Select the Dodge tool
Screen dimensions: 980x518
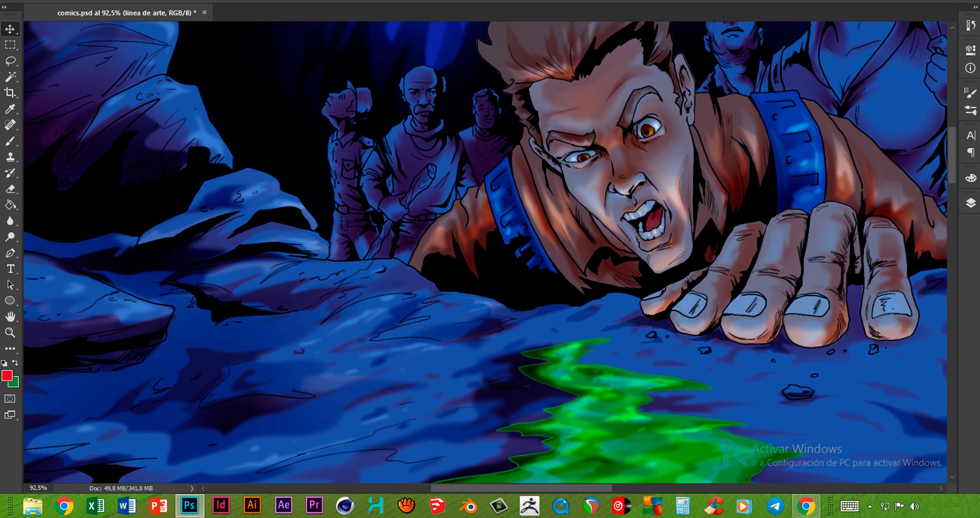10,237
